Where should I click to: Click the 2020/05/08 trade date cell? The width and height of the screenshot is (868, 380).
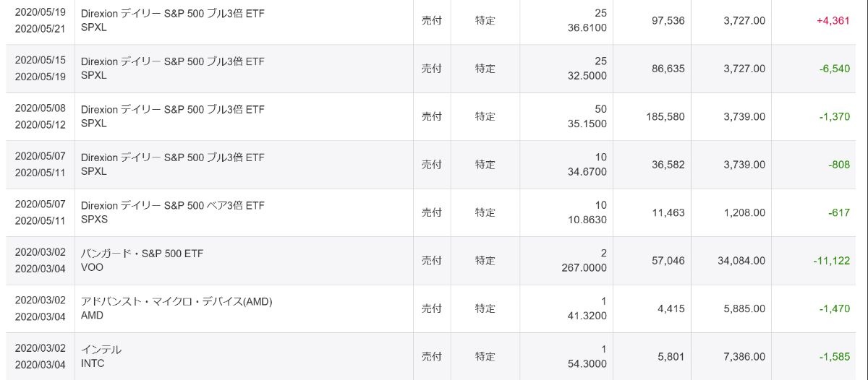pos(40,109)
